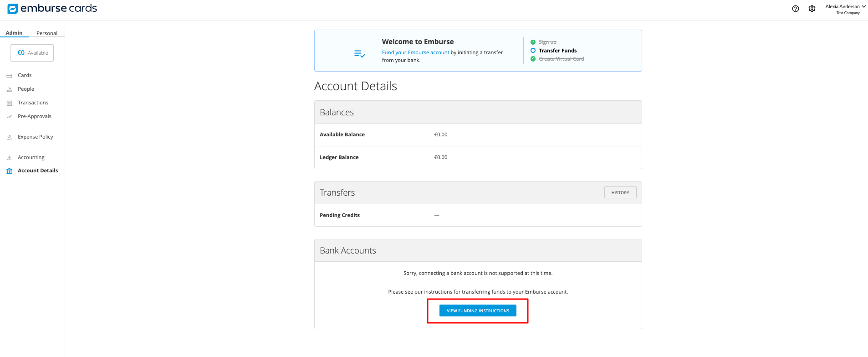Viewport: 868px width, 357px height.
Task: Open Expense Policy in the sidebar
Action: 36,137
